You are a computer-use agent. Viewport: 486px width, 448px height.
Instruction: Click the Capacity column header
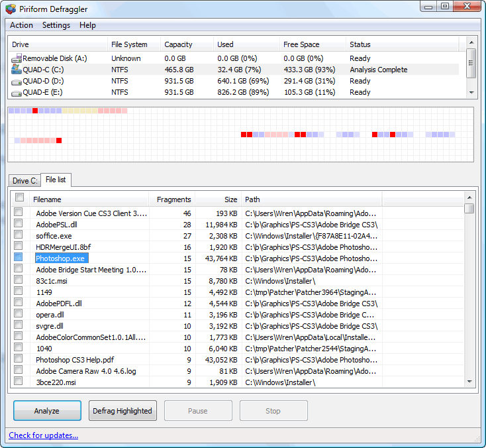(187, 44)
